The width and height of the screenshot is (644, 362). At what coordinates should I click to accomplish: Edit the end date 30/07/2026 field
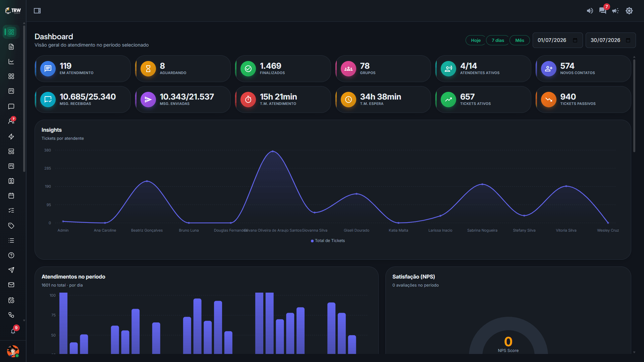(x=610, y=40)
